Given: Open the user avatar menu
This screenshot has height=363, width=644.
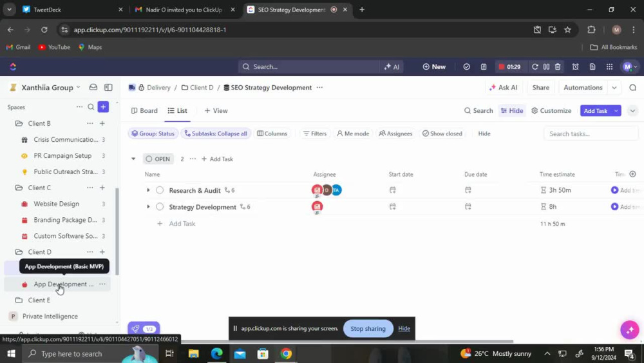Looking at the screenshot, I should click(630, 66).
